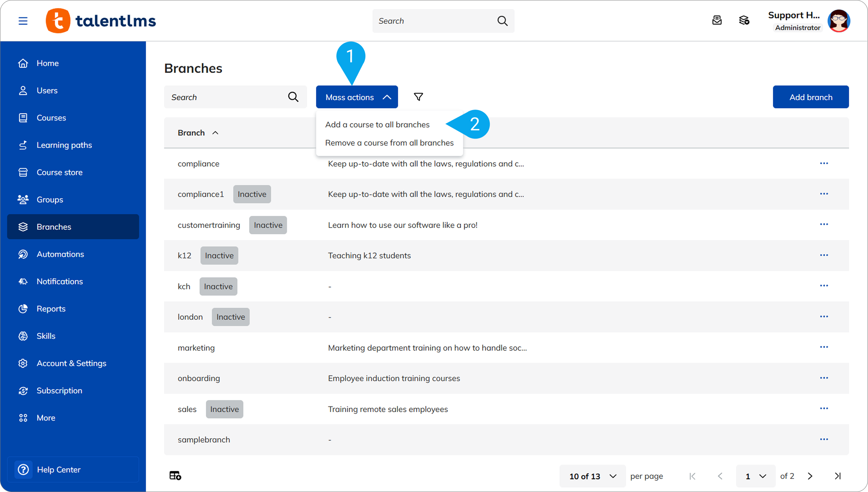868x492 pixels.
Task: Jump to last page icon
Action: 837,476
